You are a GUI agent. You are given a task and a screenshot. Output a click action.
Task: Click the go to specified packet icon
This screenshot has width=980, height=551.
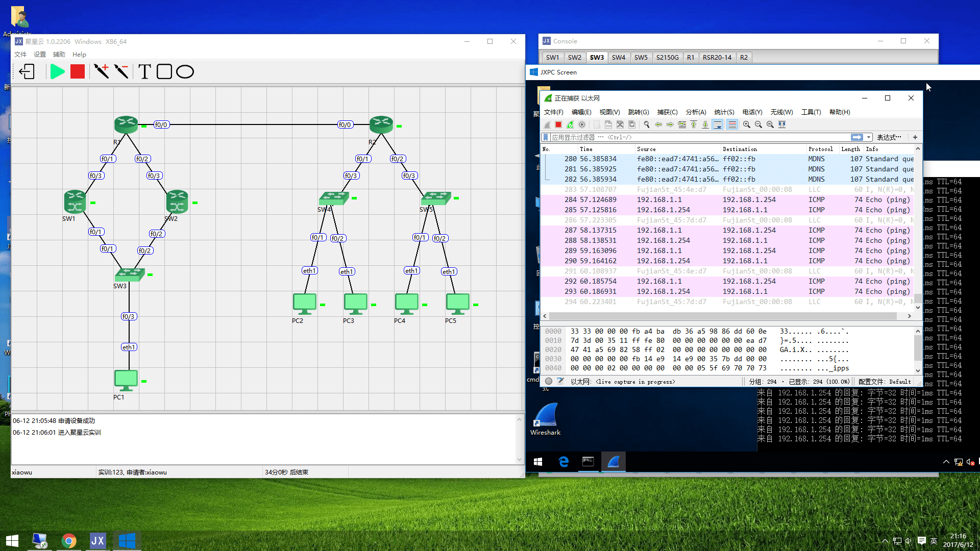(682, 124)
